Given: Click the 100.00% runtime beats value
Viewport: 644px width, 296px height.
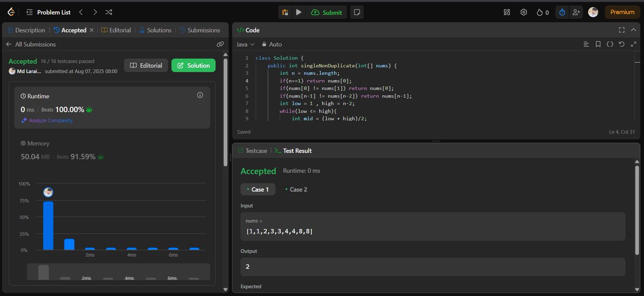Looking at the screenshot, I should [70, 109].
